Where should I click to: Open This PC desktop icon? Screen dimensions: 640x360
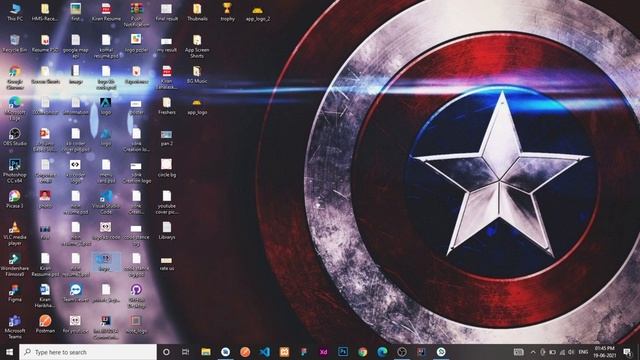(x=15, y=12)
